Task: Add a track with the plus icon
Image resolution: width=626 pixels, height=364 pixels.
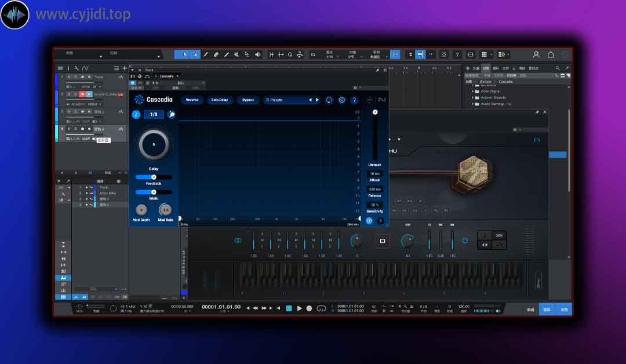Action: pyautogui.click(x=125, y=68)
